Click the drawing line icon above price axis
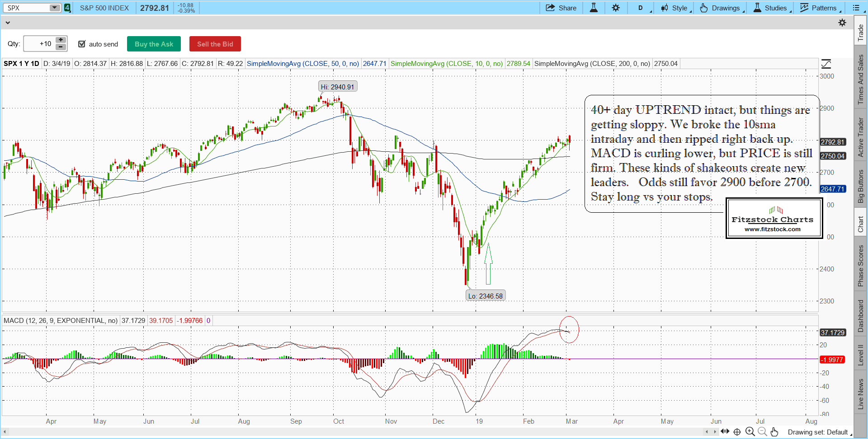868x439 pixels. [826, 64]
